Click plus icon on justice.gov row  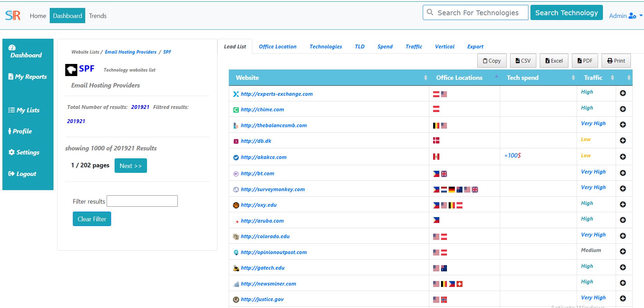623,298
